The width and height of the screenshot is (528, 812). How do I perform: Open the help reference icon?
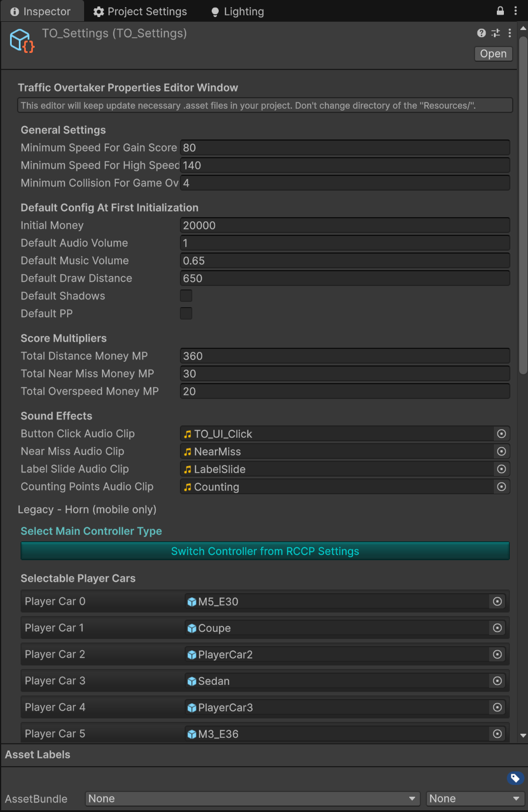pos(482,33)
